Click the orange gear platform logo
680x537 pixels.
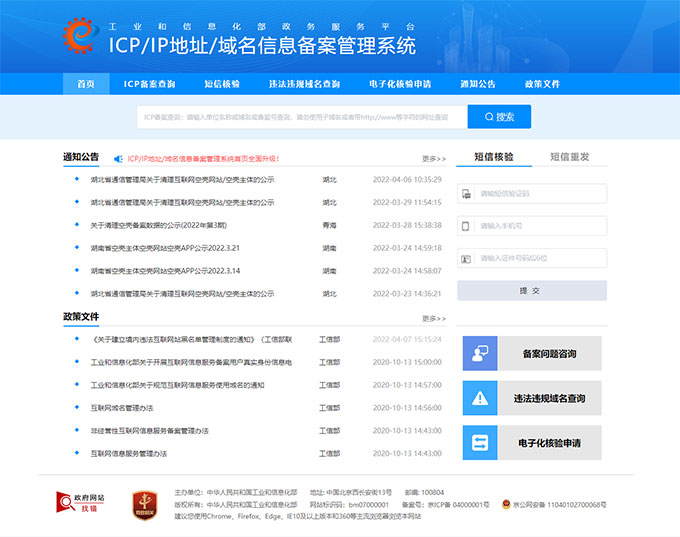[x=81, y=36]
